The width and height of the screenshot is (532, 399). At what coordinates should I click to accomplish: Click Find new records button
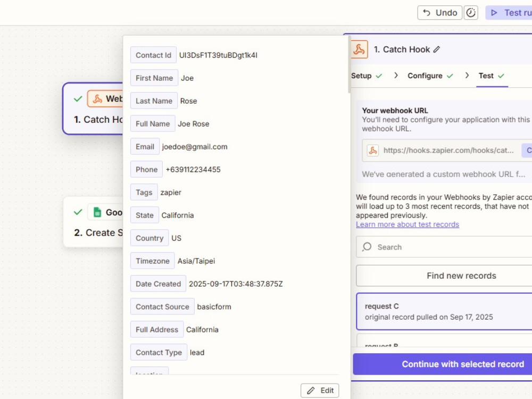pyautogui.click(x=444, y=276)
